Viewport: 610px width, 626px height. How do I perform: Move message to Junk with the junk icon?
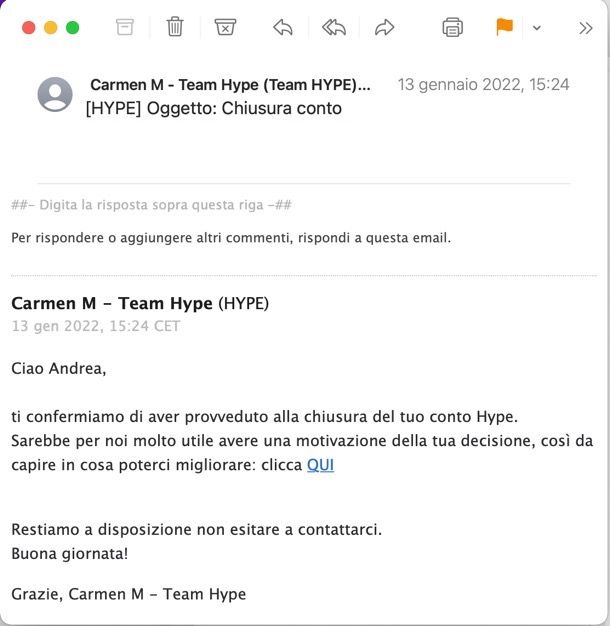click(x=225, y=27)
